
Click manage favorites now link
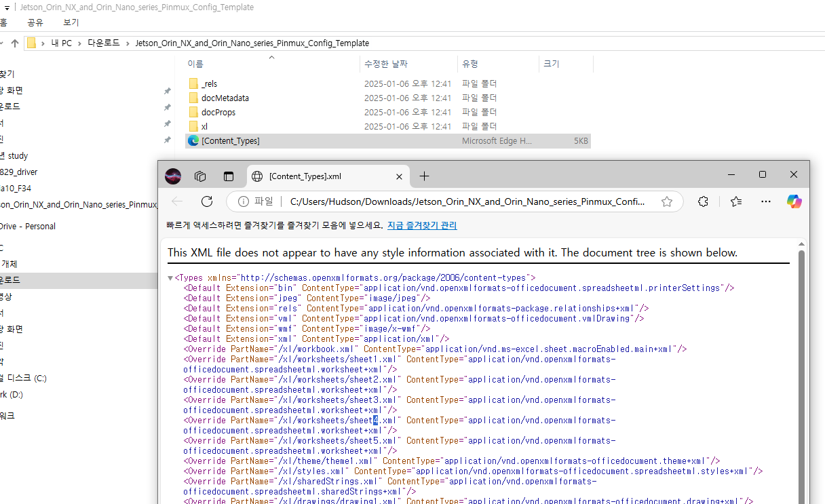point(422,225)
